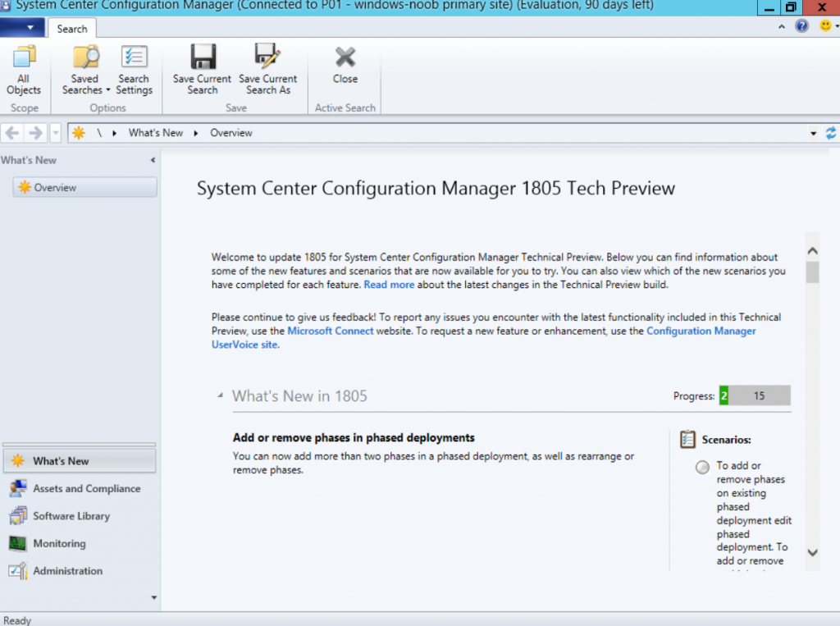Image resolution: width=840 pixels, height=626 pixels.
Task: Click the smiley feedback icon
Action: (x=825, y=25)
